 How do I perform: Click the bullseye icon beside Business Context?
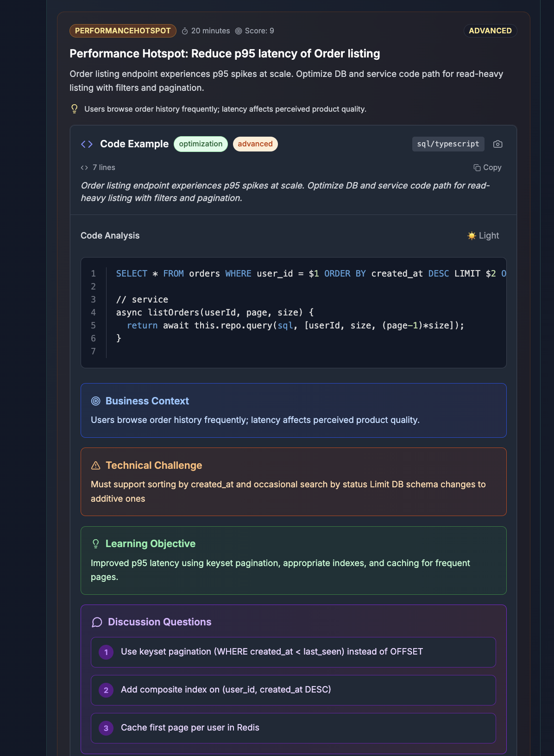(x=96, y=401)
